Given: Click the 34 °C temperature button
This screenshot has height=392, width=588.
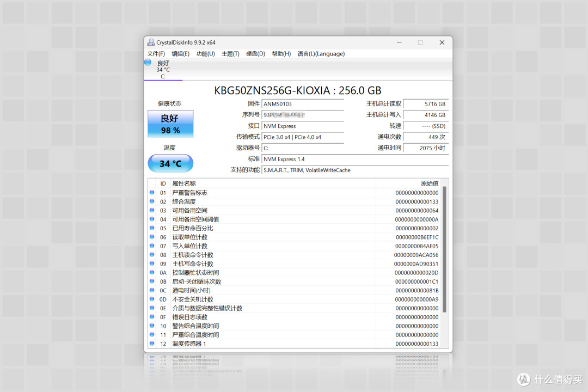Looking at the screenshot, I should coord(170,163).
